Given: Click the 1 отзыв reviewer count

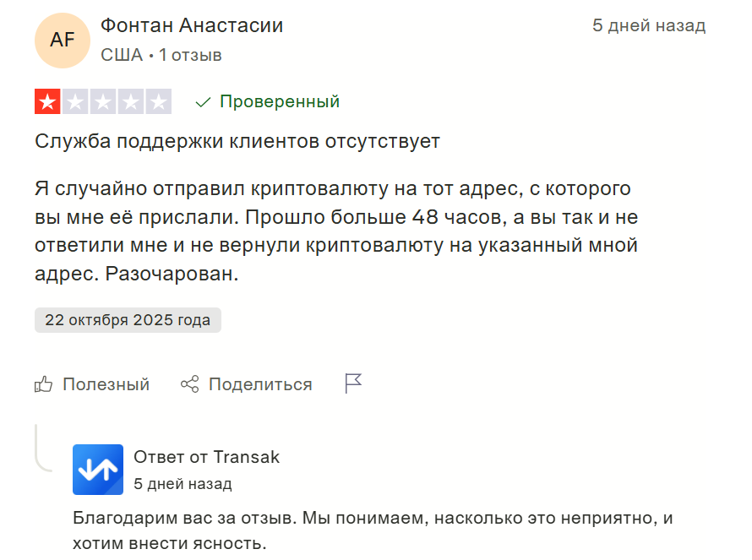Looking at the screenshot, I should (x=190, y=56).
